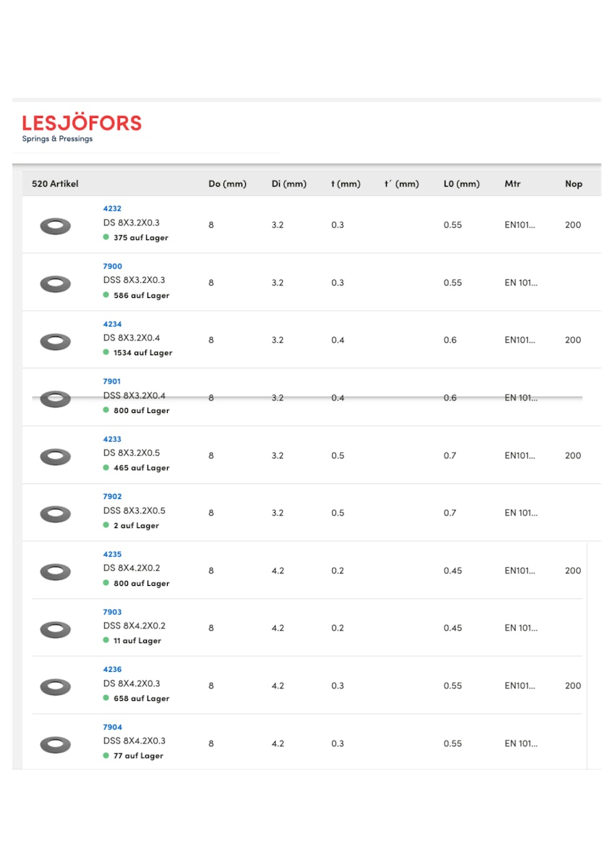This screenshot has height=868, width=614.
Task: Click disc spring image for article 7900
Action: [55, 283]
